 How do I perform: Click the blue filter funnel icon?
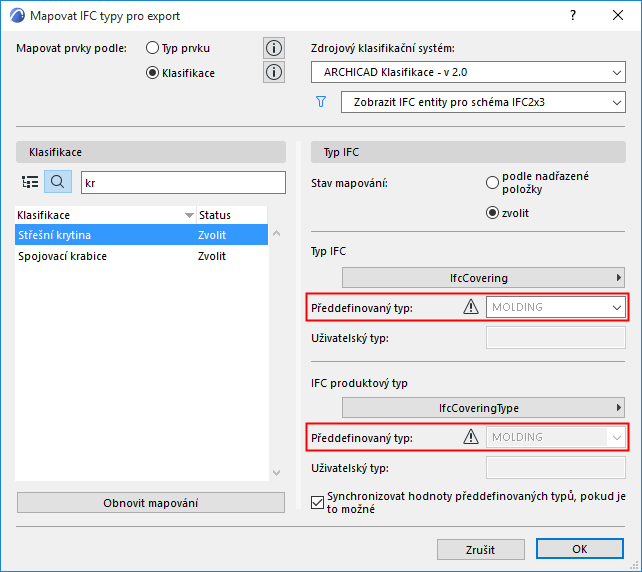click(x=321, y=102)
